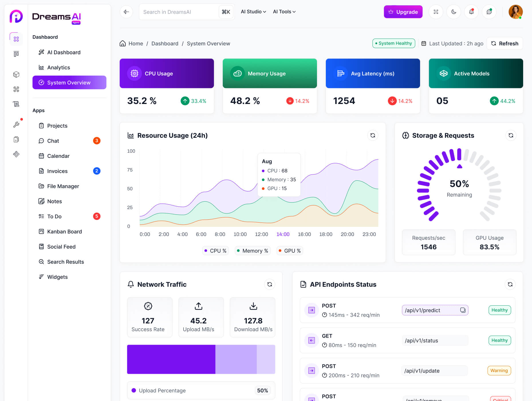Open the user profile avatar menu
The width and height of the screenshot is (532, 401).
point(515,12)
